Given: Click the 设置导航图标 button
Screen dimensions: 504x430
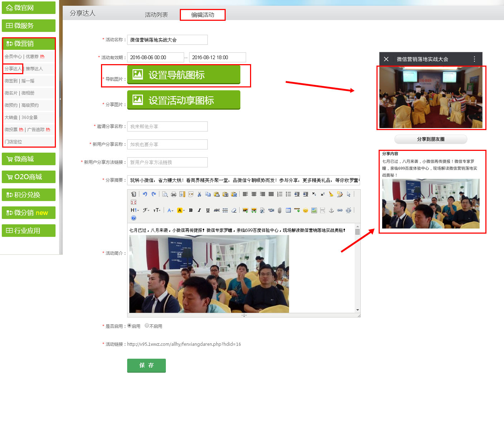Looking at the screenshot, I should (183, 75).
